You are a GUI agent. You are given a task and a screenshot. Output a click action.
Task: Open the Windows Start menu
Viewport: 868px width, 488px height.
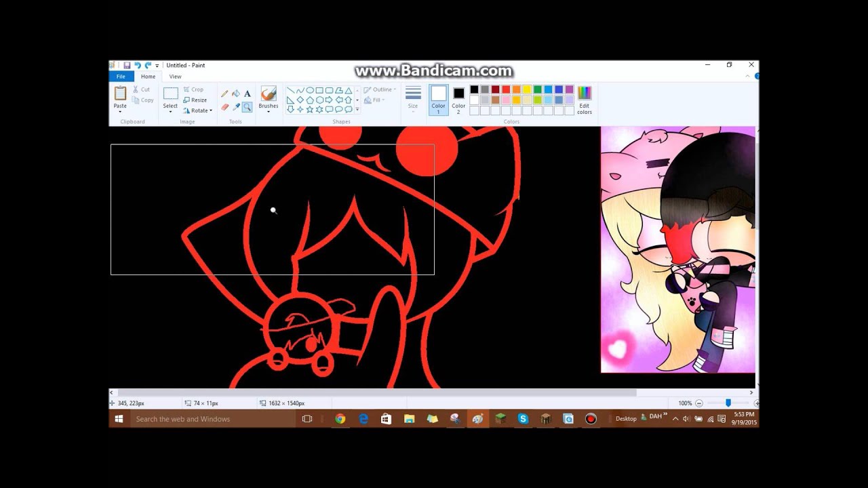(x=119, y=419)
